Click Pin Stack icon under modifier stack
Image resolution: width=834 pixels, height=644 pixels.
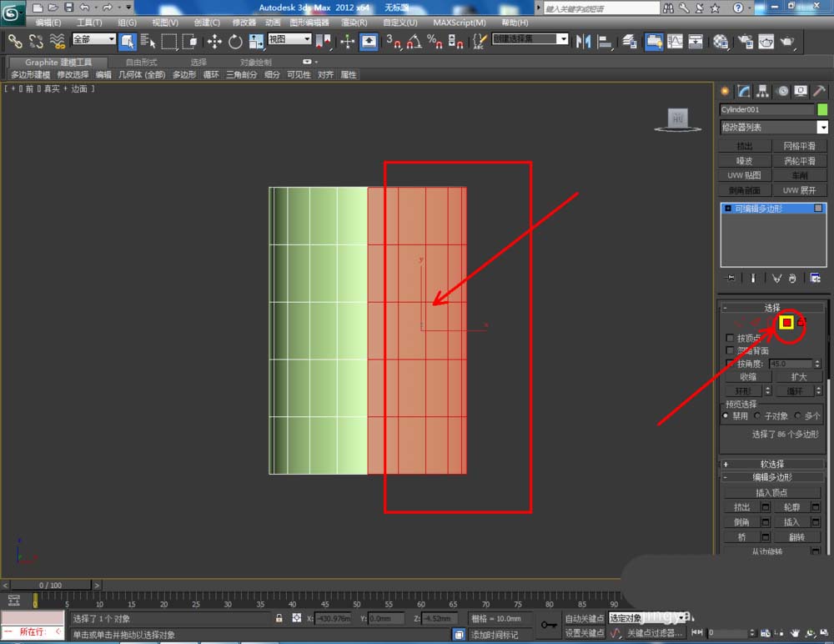pos(731,278)
